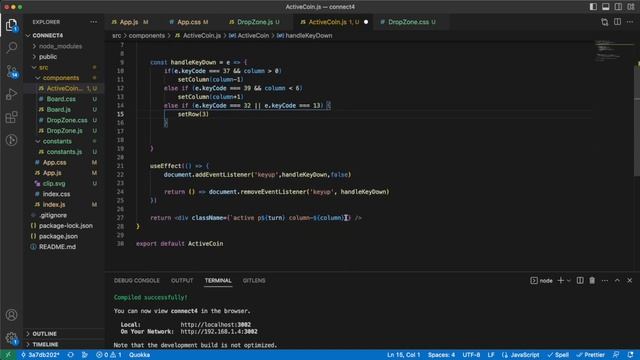Open the Run and Debug view
Screen dimensions: 640x360
tap(11, 94)
